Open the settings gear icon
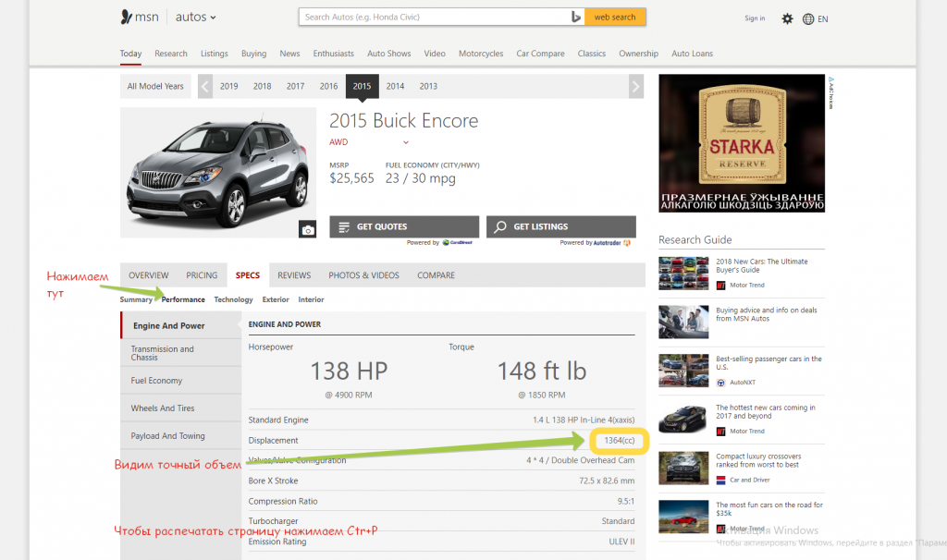947x560 pixels. pos(787,18)
